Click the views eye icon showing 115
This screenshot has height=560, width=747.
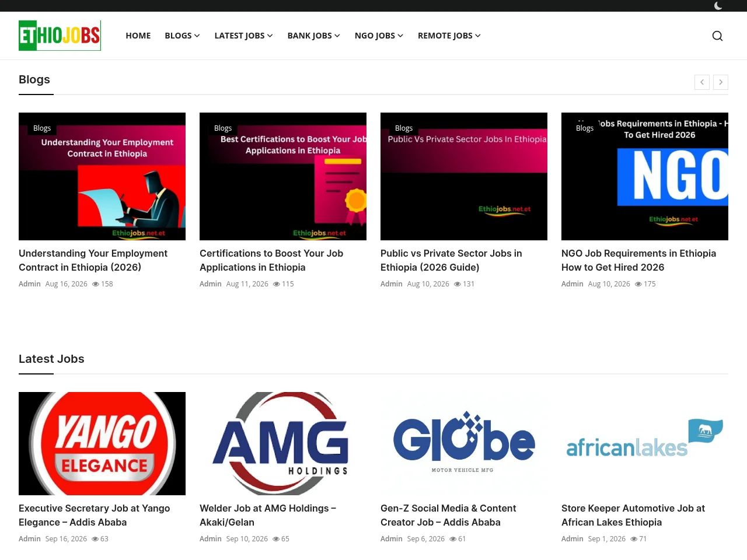coord(277,284)
